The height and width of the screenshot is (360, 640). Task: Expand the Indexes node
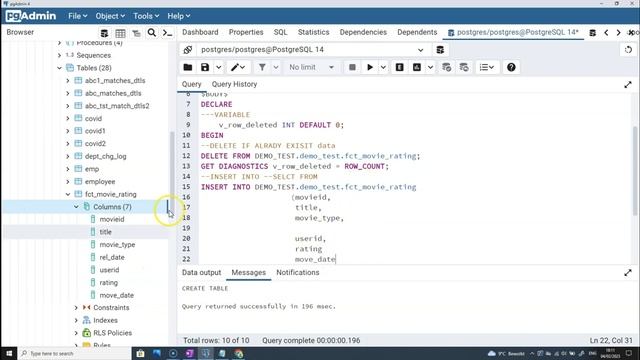coord(76,320)
